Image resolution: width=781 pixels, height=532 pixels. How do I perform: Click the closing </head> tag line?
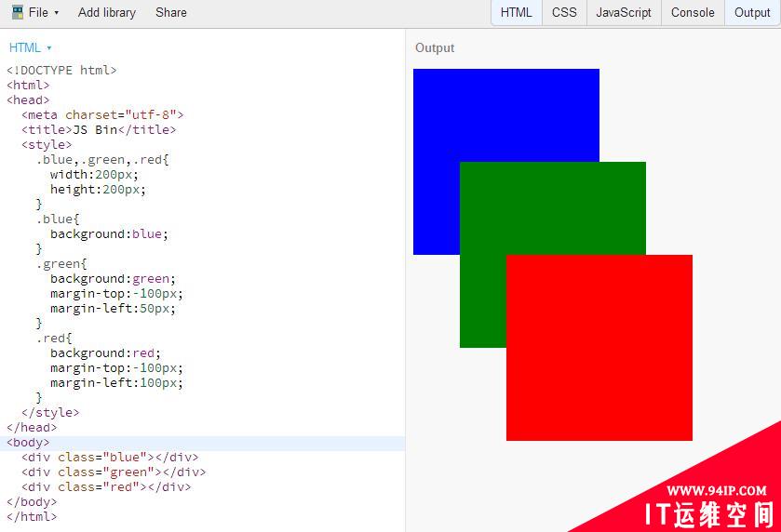[x=32, y=428]
